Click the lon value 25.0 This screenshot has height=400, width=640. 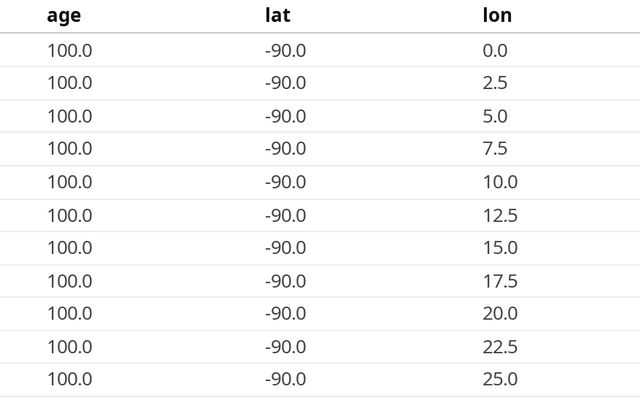(499, 379)
